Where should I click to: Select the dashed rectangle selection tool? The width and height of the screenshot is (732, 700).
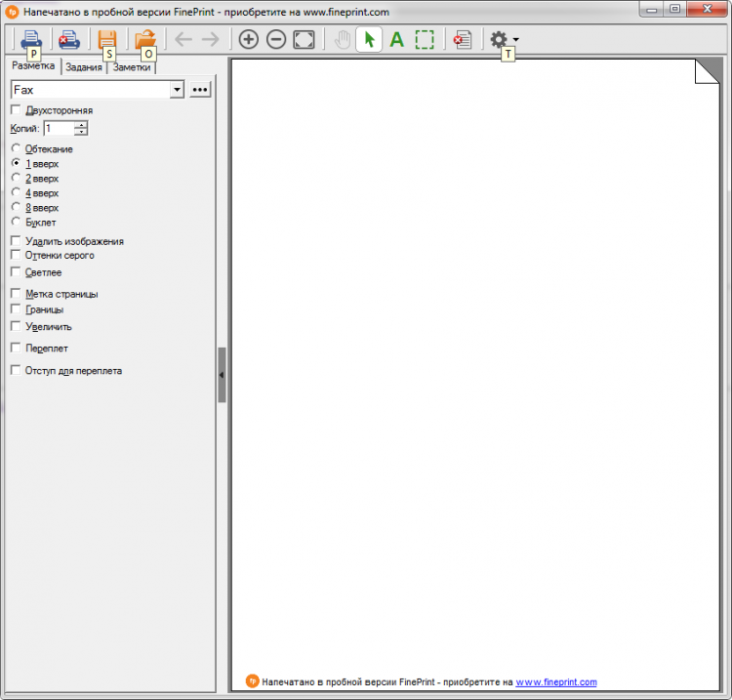pyautogui.click(x=425, y=39)
